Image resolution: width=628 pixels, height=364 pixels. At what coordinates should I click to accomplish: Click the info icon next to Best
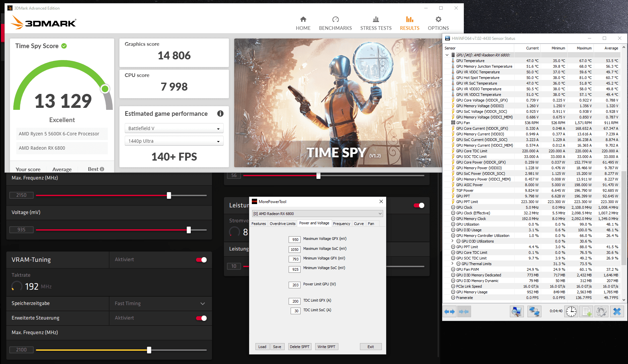click(x=102, y=169)
